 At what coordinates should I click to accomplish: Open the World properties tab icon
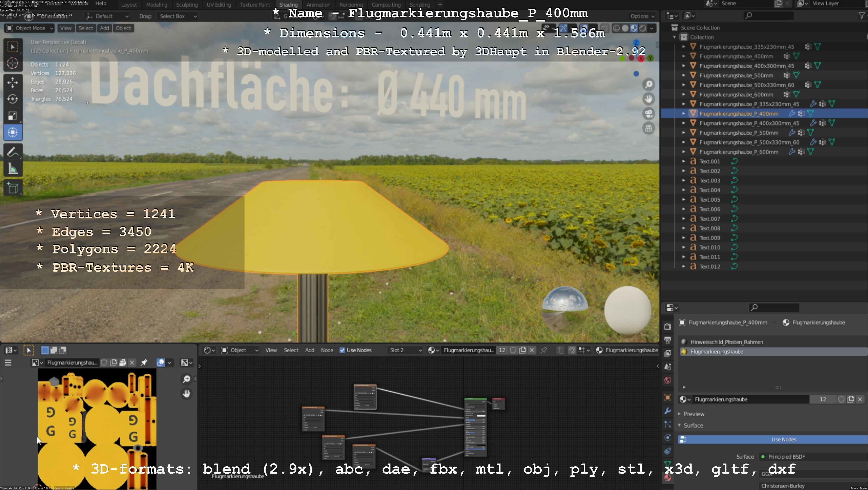[x=667, y=380]
